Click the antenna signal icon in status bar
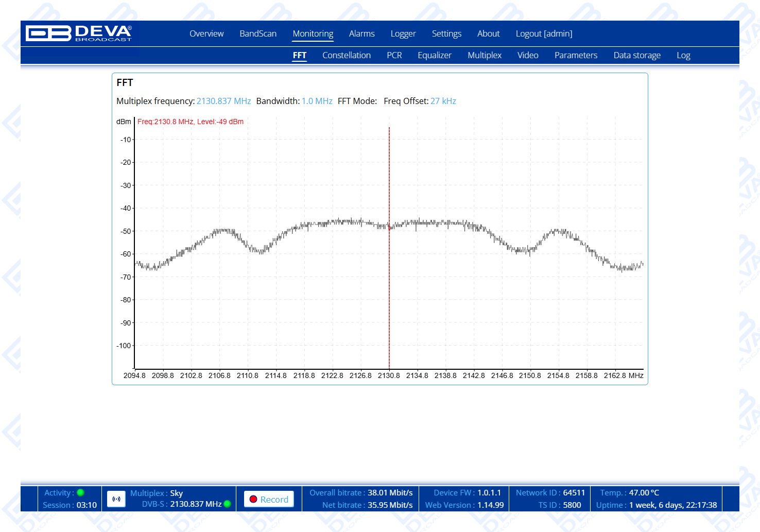Viewport: 760px width, 532px height. [116, 499]
